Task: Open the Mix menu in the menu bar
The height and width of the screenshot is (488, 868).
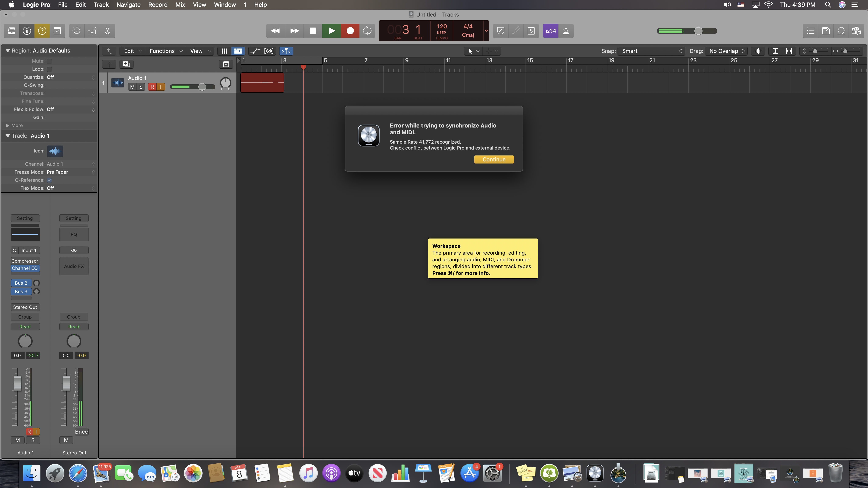Action: tap(180, 5)
